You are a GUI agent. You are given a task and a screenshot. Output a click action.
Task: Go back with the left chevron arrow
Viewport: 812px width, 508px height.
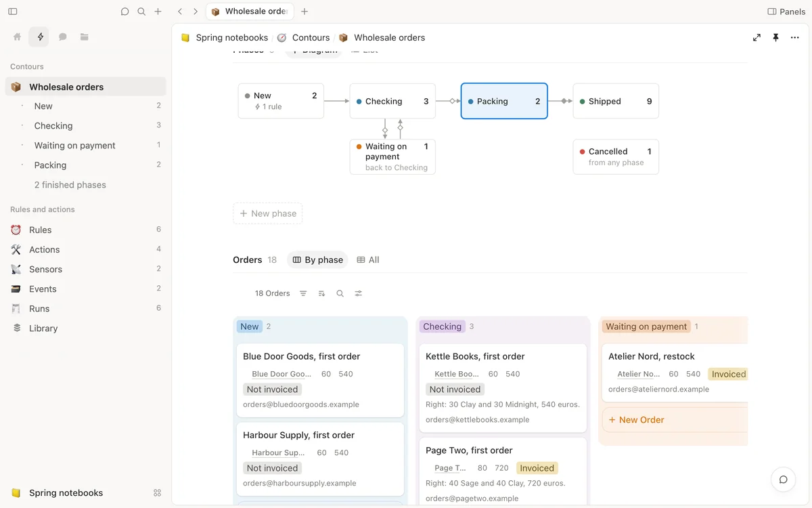pos(180,12)
